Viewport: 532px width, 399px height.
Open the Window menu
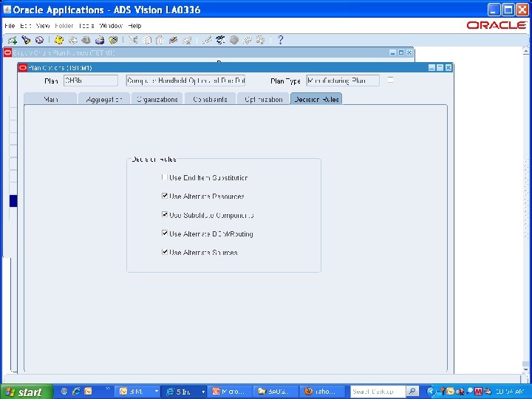pos(111,26)
